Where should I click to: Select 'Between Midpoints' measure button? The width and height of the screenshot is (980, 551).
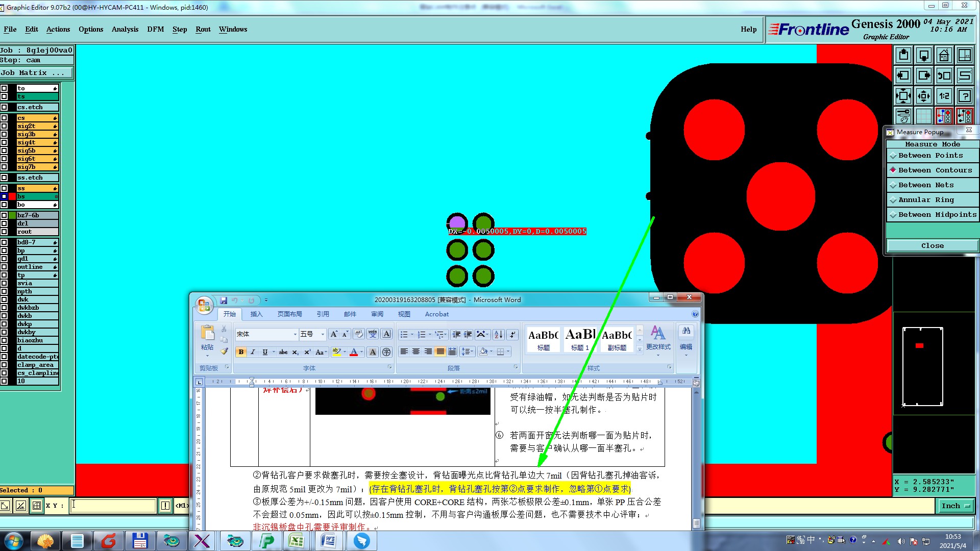coord(933,215)
